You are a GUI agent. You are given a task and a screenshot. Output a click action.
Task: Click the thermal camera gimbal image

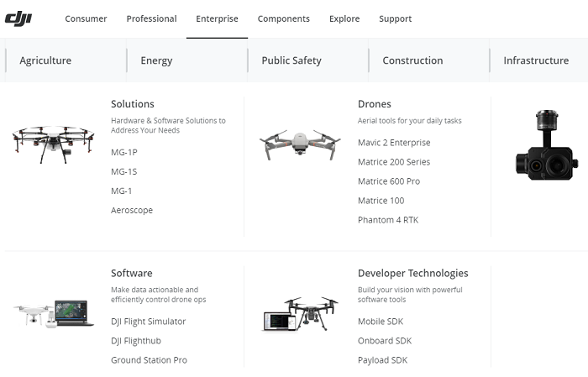point(547,145)
